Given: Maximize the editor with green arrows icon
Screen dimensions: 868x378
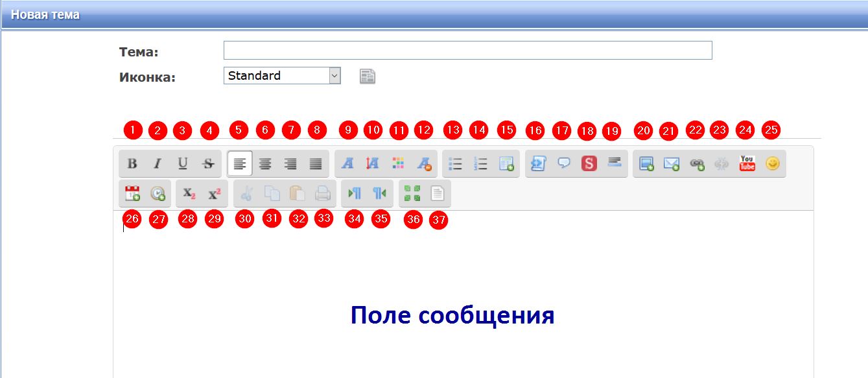Looking at the screenshot, I should coord(412,193).
